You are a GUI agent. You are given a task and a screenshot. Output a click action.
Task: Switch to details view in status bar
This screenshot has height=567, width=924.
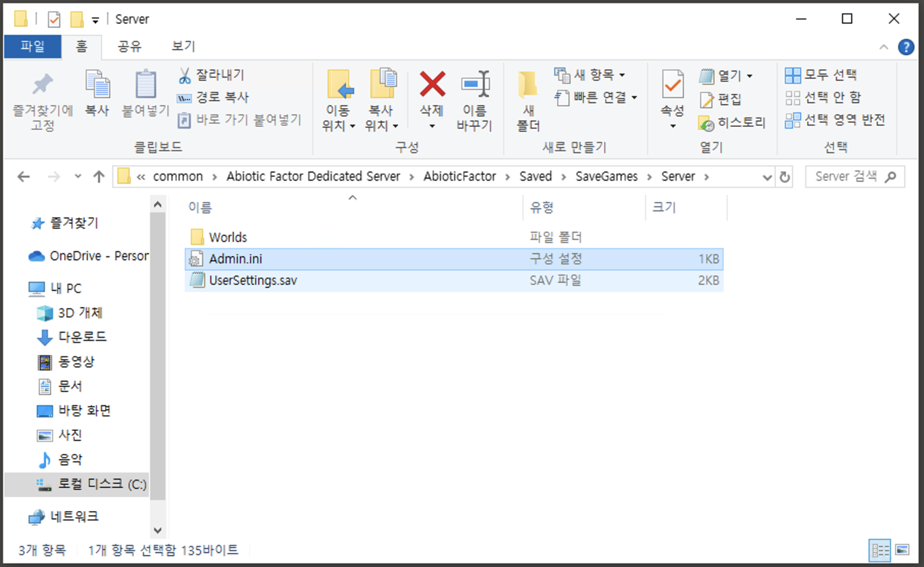pyautogui.click(x=880, y=550)
